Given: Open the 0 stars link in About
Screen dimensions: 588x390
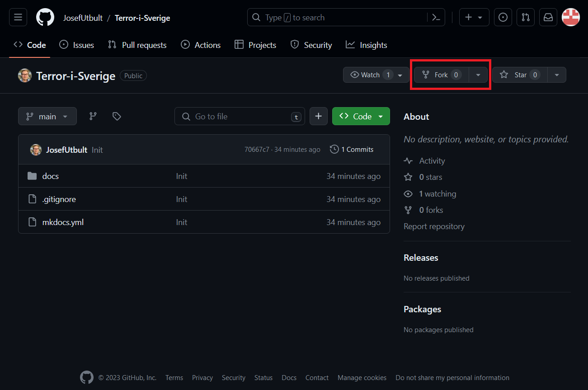Looking at the screenshot, I should click(423, 177).
